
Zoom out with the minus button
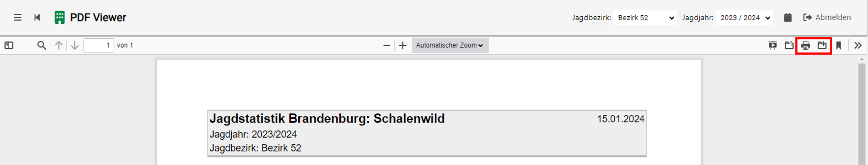[x=386, y=45]
